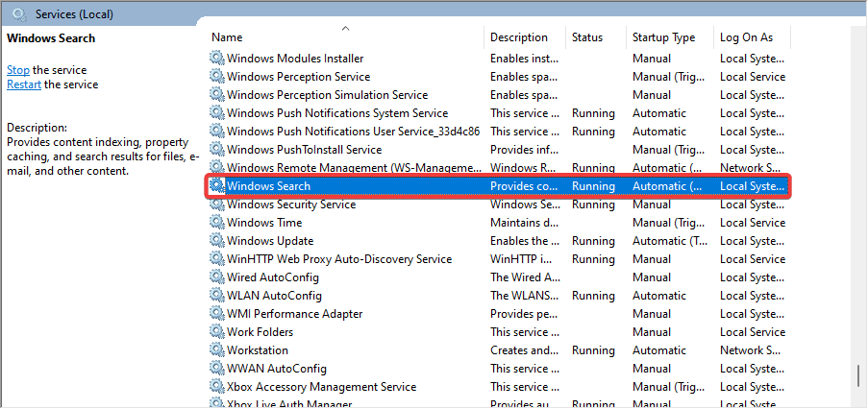Click the gear icon for Windows Time
The image size is (868, 409).
[x=216, y=222]
